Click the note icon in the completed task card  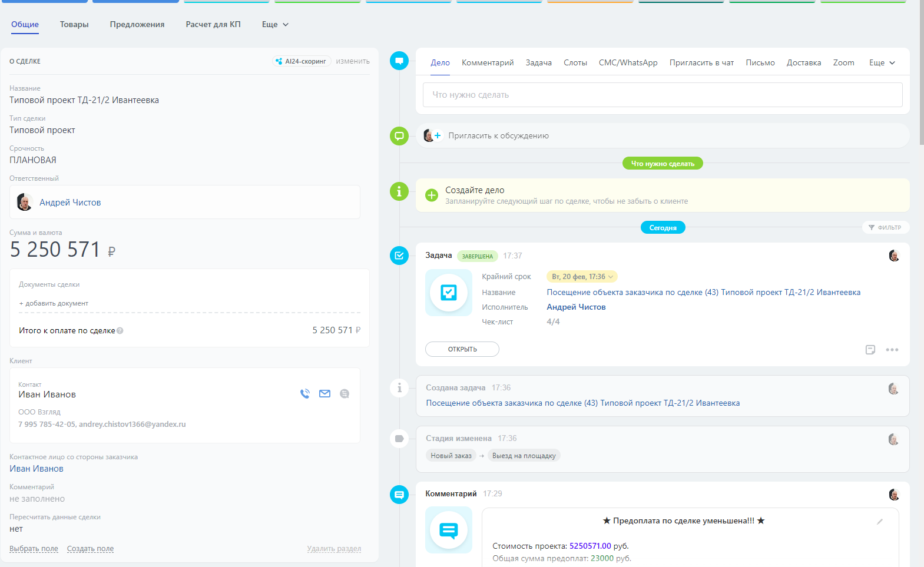(870, 350)
